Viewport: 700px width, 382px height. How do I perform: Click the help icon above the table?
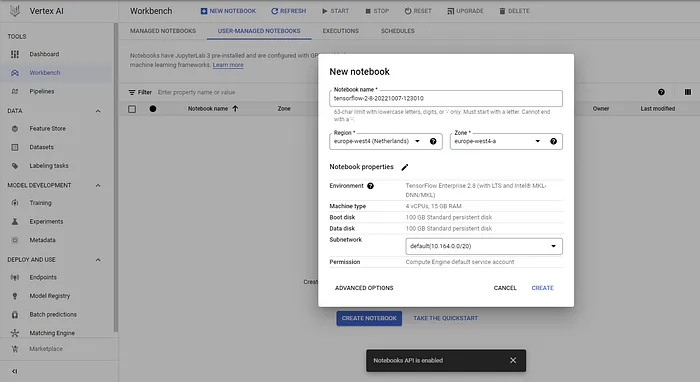click(661, 92)
